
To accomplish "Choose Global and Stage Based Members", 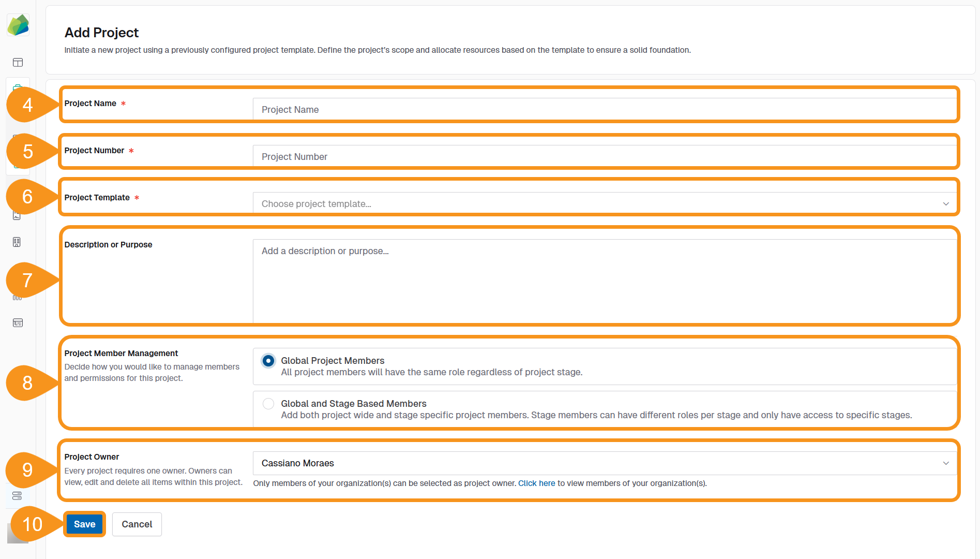I will point(268,404).
